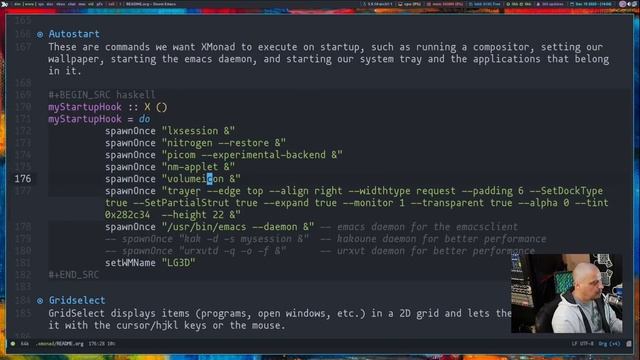Click the webcam overlay thumbnail
The image size is (640, 360).
pos(567,293)
